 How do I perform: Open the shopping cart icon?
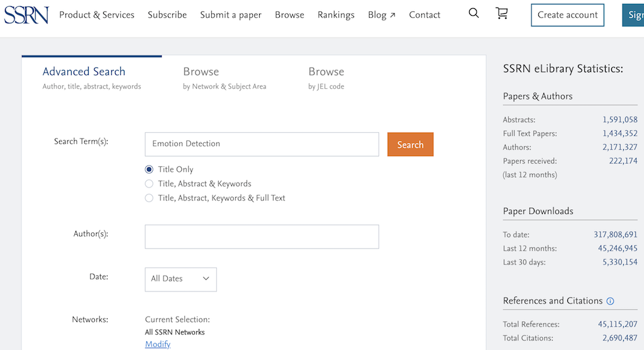[x=501, y=13]
